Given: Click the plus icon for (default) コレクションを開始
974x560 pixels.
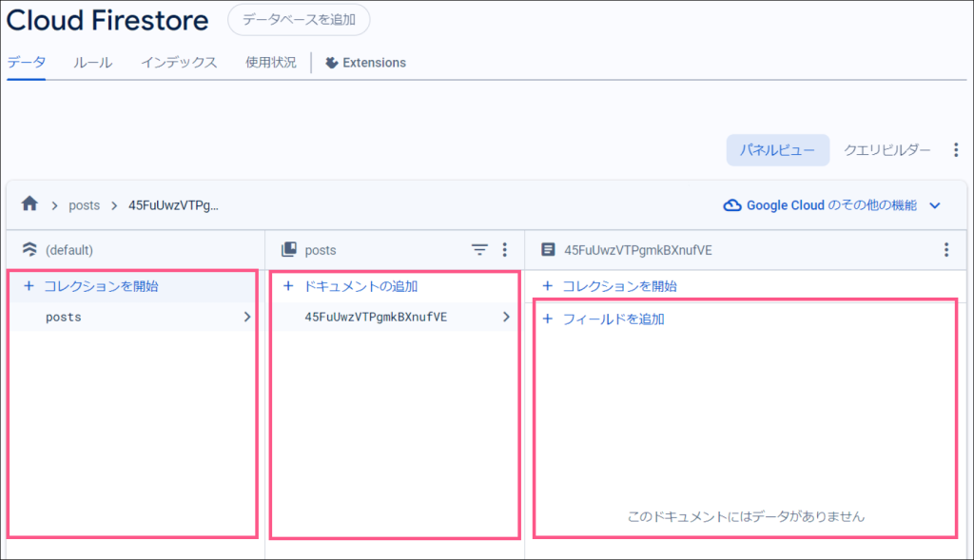Looking at the screenshot, I should (29, 286).
